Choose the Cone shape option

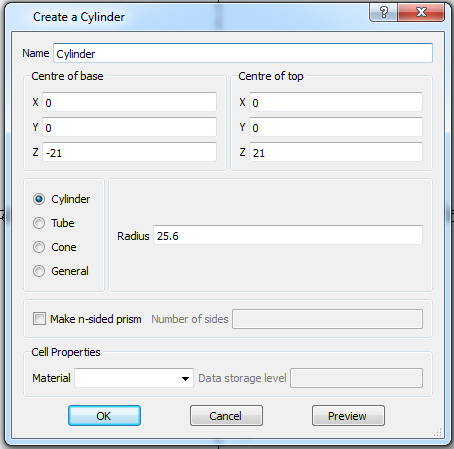click(x=39, y=247)
